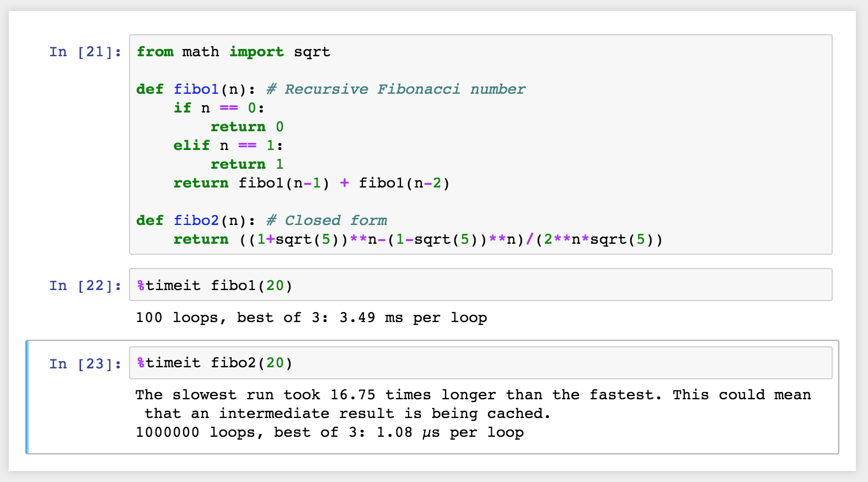This screenshot has height=482, width=868.
Task: Click the blue selection bar of cell 23
Action: pyautogui.click(x=28, y=397)
